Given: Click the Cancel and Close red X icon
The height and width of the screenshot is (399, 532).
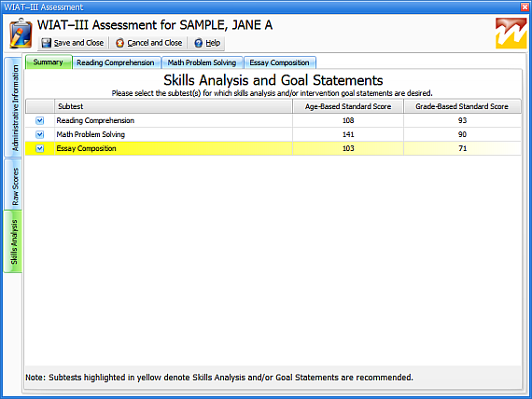Looking at the screenshot, I should (119, 43).
